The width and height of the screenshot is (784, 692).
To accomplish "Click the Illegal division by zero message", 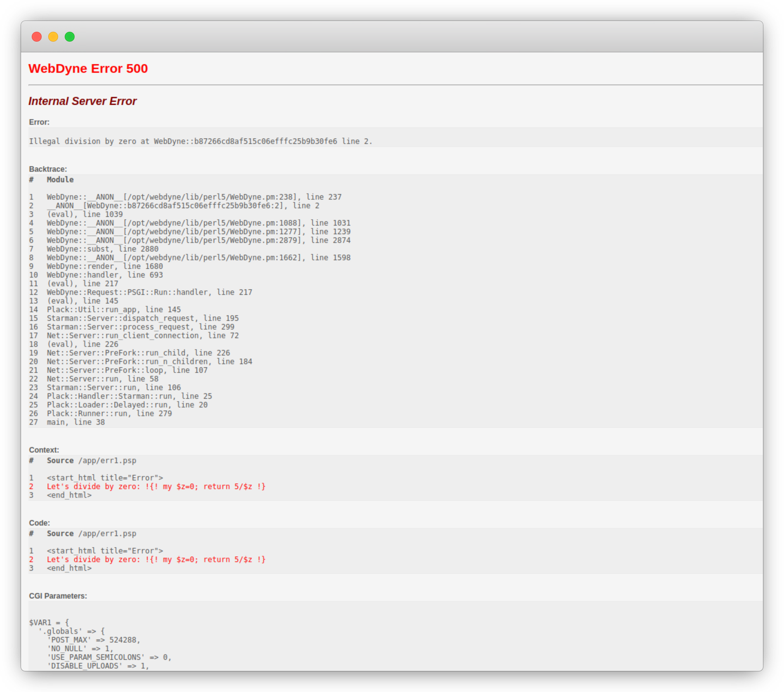I will (x=200, y=141).
